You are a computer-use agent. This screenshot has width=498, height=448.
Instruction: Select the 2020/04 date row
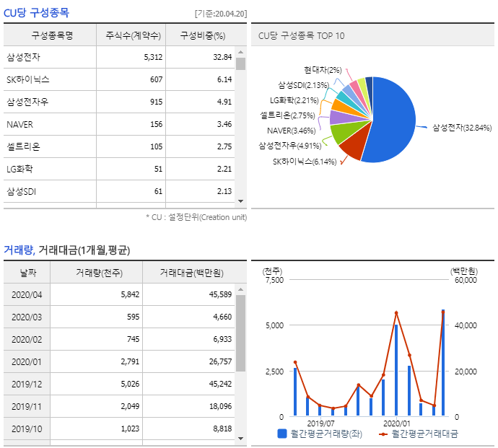point(27,294)
